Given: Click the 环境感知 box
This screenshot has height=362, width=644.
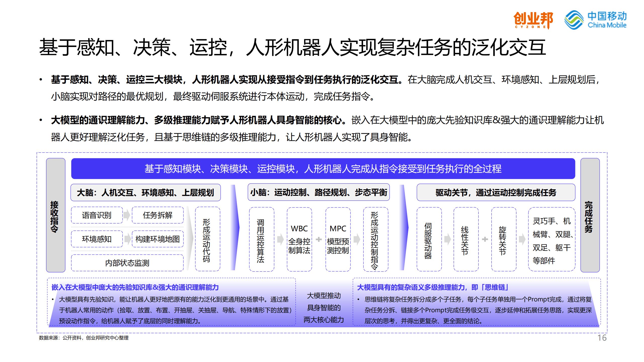Looking at the screenshot, I should (97, 239).
